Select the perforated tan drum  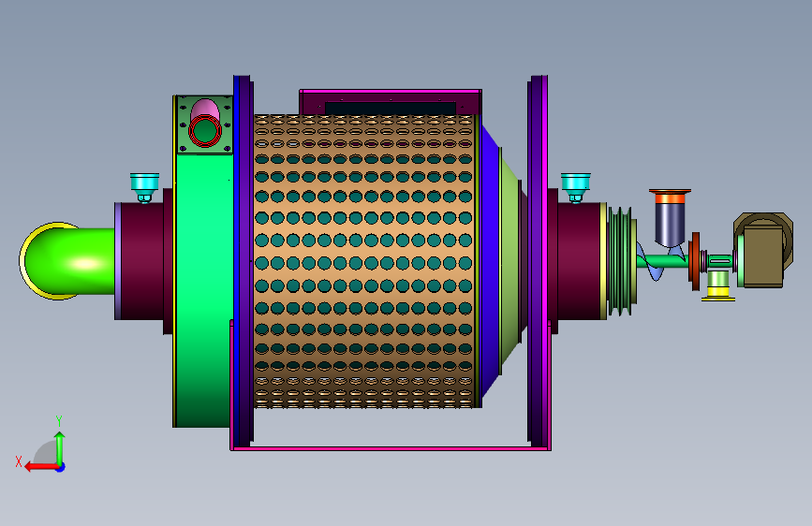pos(363,261)
